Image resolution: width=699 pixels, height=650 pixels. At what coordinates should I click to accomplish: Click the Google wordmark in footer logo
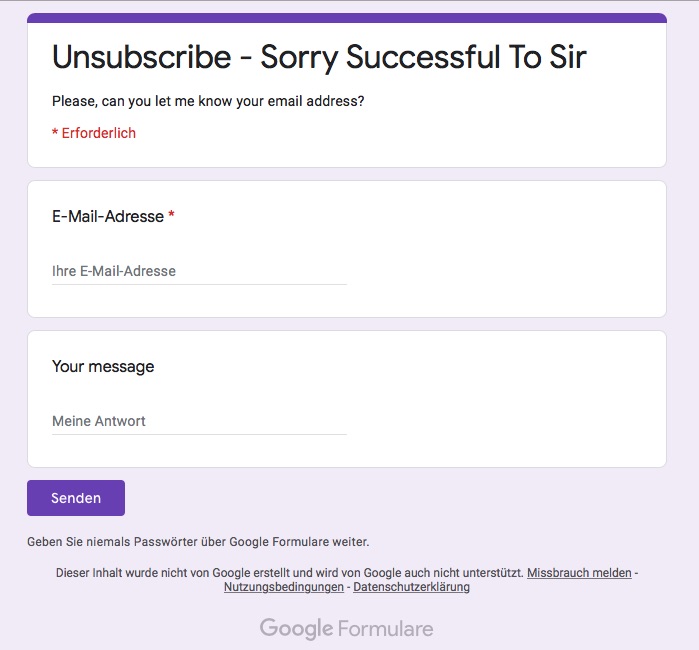296,629
